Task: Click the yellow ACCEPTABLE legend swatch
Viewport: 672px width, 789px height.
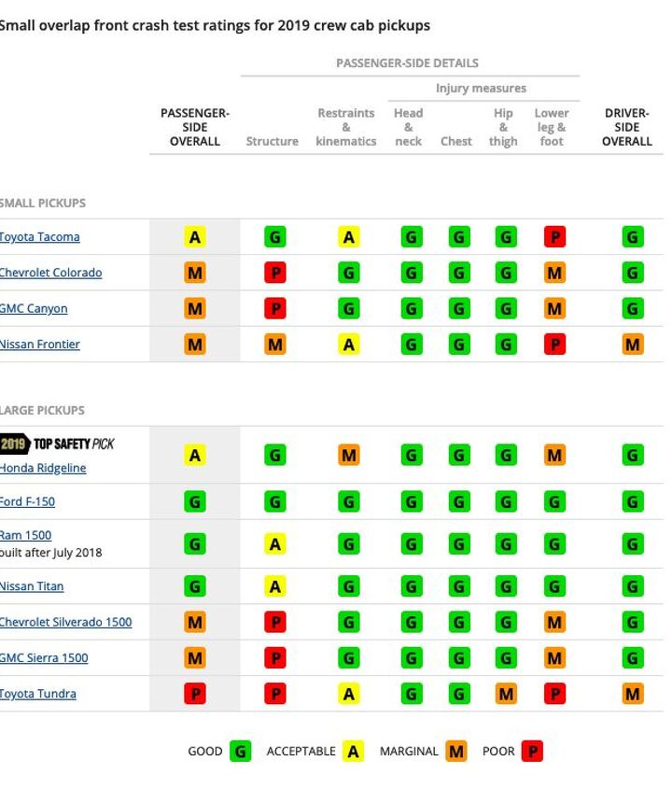Action: (353, 751)
